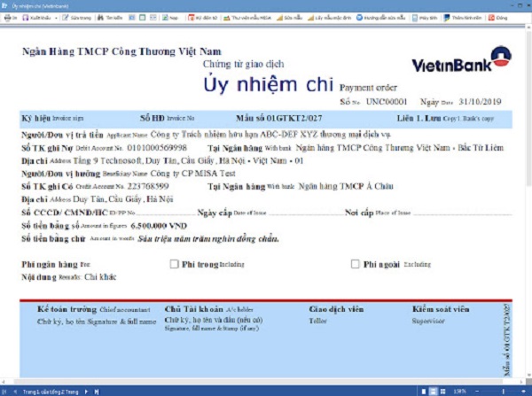Tick the Phí trong Including checkbox
The image size is (532, 396).
(174, 264)
